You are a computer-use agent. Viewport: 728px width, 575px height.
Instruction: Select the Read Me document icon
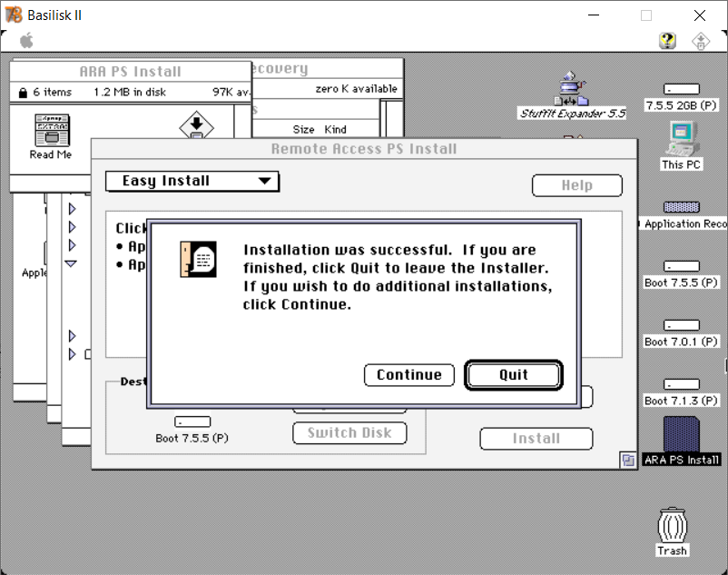point(51,131)
